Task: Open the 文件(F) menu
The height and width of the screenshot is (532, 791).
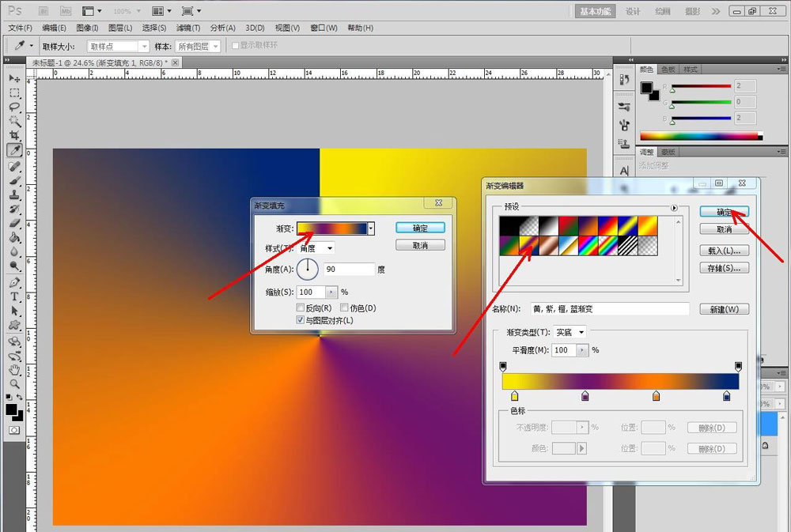Action: tap(21, 28)
